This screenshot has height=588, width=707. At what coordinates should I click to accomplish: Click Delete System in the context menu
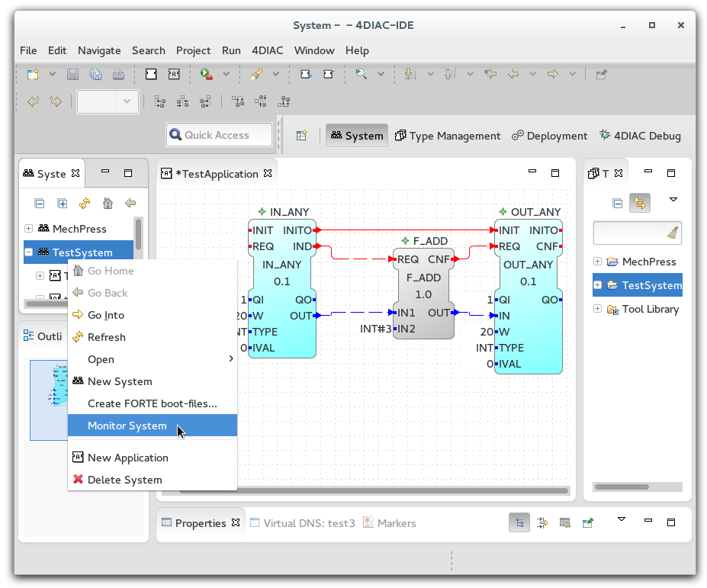(x=124, y=480)
